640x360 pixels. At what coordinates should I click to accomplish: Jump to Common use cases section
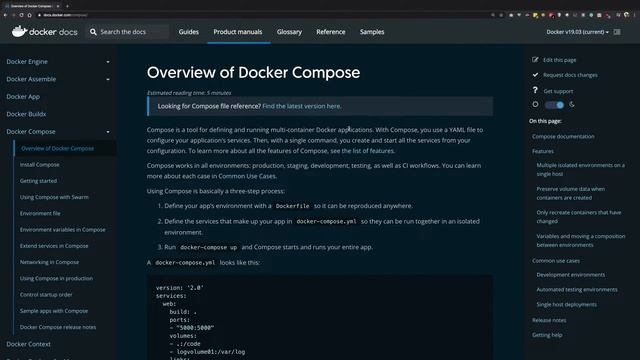pos(556,261)
